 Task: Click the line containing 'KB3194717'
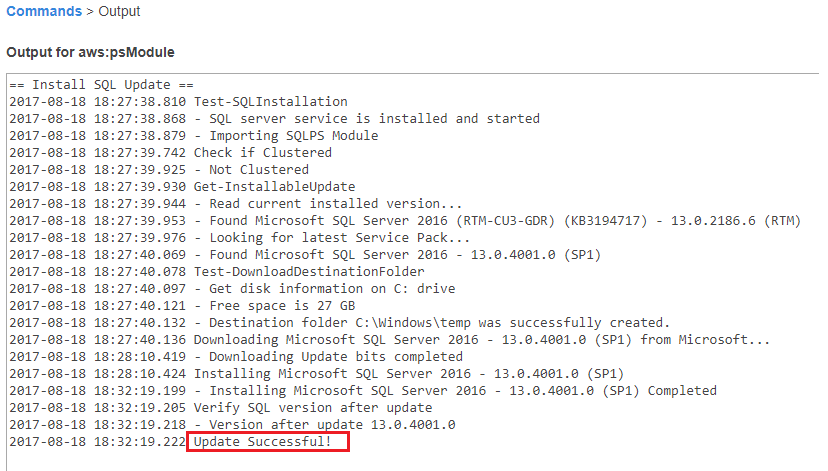[405, 220]
